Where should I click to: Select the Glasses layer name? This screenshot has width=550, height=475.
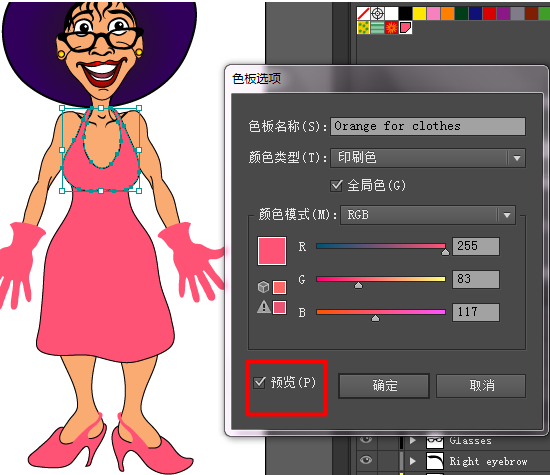(470, 441)
